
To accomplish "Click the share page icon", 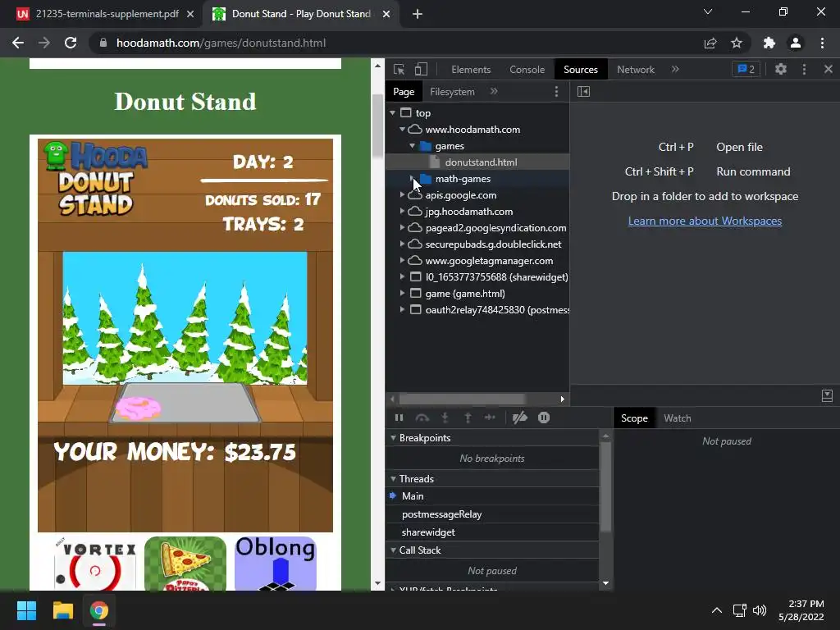I will click(710, 43).
